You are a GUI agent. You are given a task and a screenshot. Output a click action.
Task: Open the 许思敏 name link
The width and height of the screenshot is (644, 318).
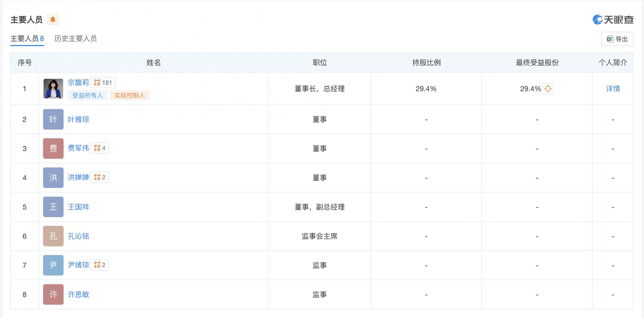click(x=78, y=294)
